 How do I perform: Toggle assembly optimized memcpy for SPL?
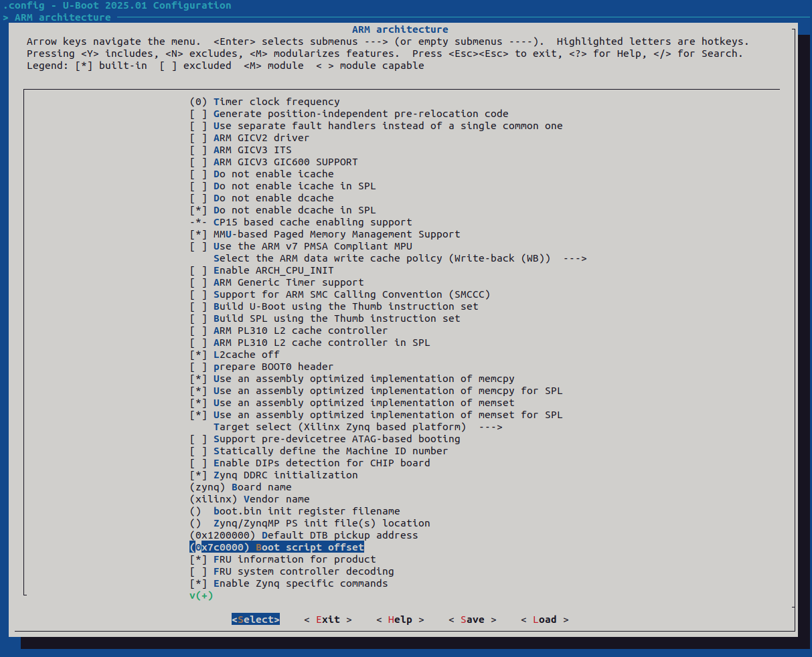(x=376, y=391)
